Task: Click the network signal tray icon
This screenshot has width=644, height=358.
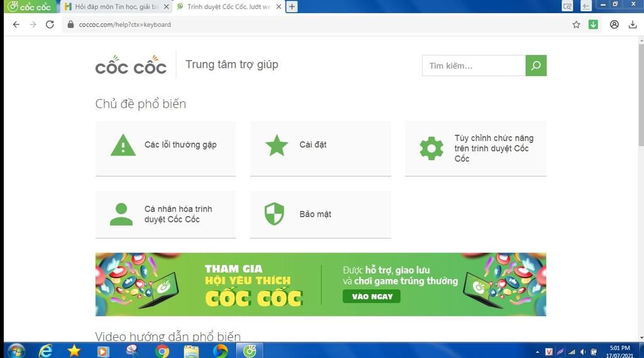Action: coord(572,352)
